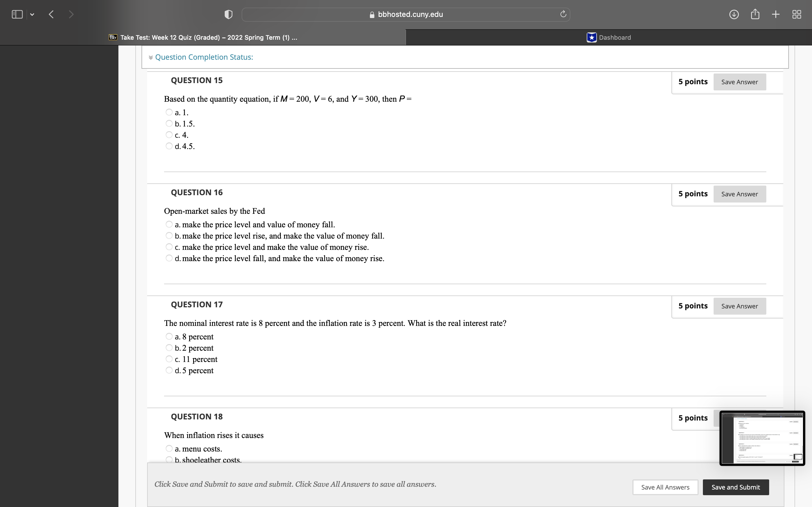Reload the page with the refresh icon
This screenshot has width=812, height=507.
pos(563,14)
